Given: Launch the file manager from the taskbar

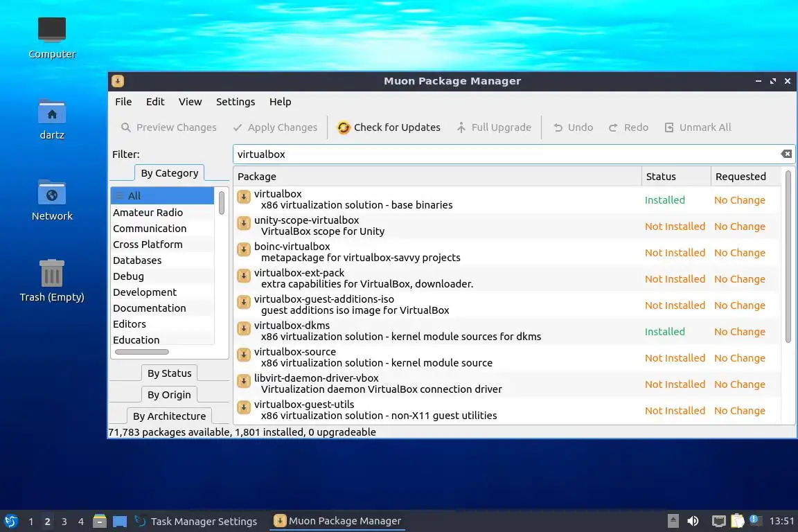Looking at the screenshot, I should click(100, 521).
